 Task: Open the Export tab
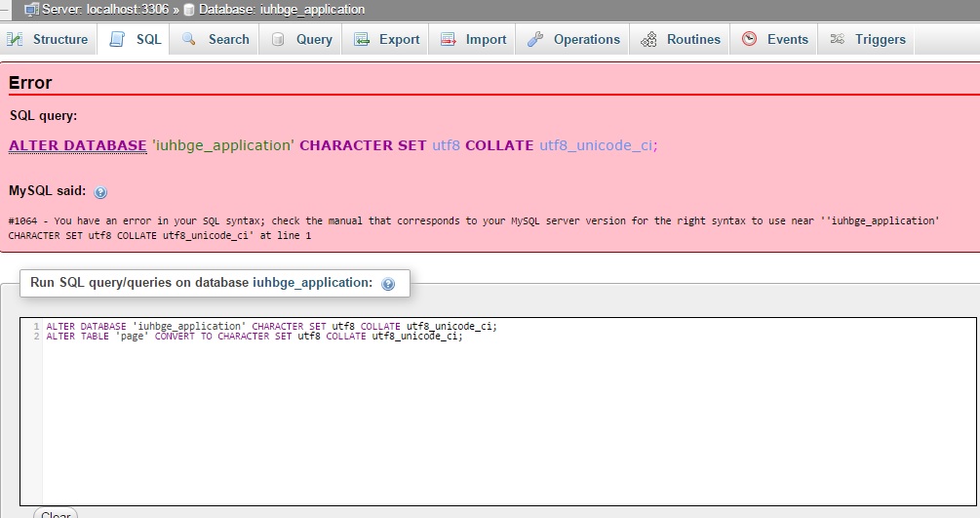tap(385, 39)
